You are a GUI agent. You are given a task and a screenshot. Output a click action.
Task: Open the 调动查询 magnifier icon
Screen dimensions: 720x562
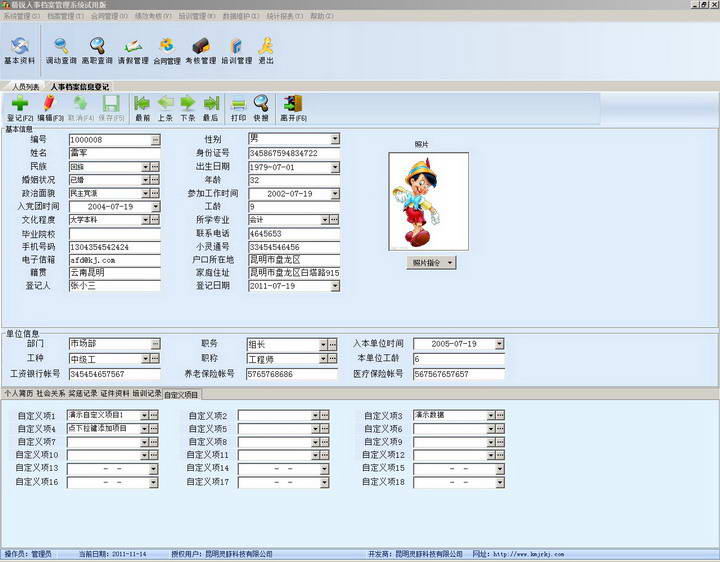(61, 51)
